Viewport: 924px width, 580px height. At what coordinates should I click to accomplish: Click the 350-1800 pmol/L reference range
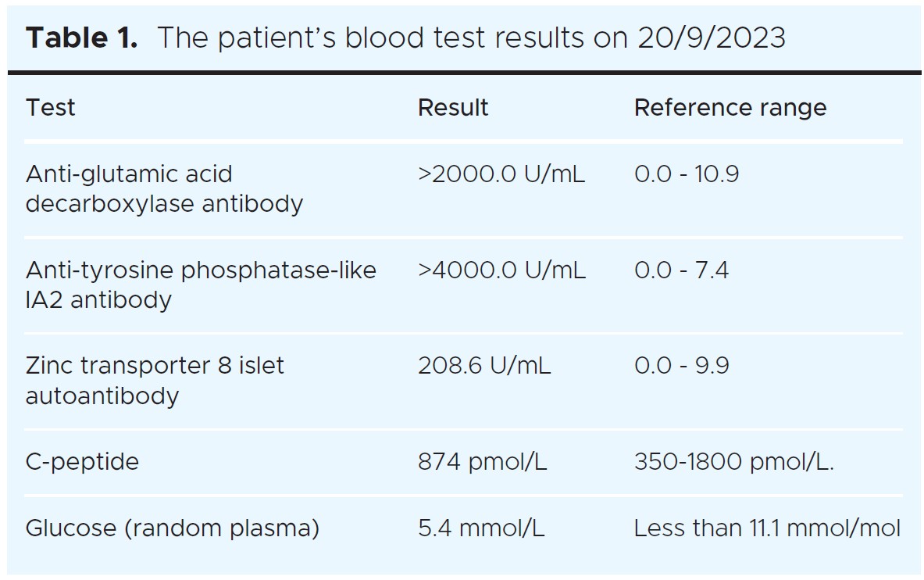733,461
